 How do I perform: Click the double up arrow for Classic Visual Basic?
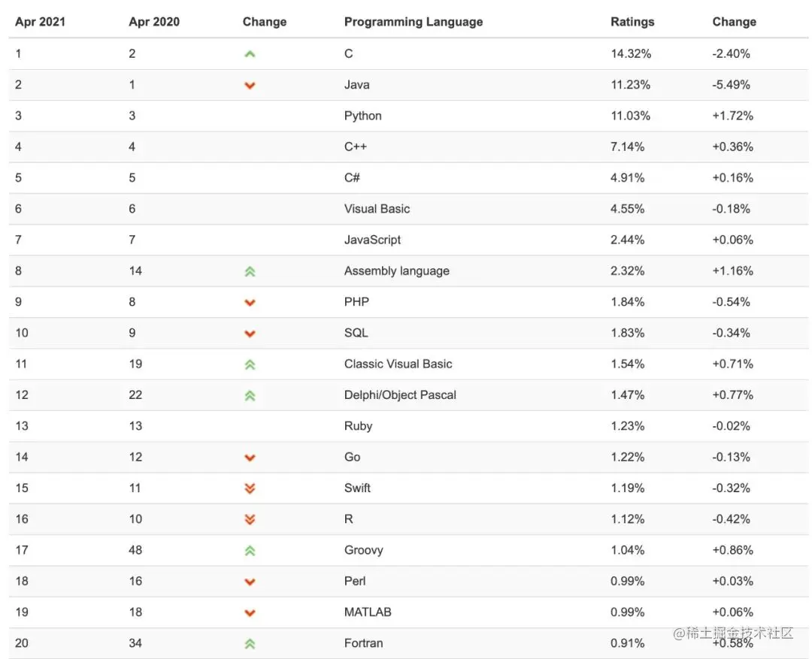[250, 364]
